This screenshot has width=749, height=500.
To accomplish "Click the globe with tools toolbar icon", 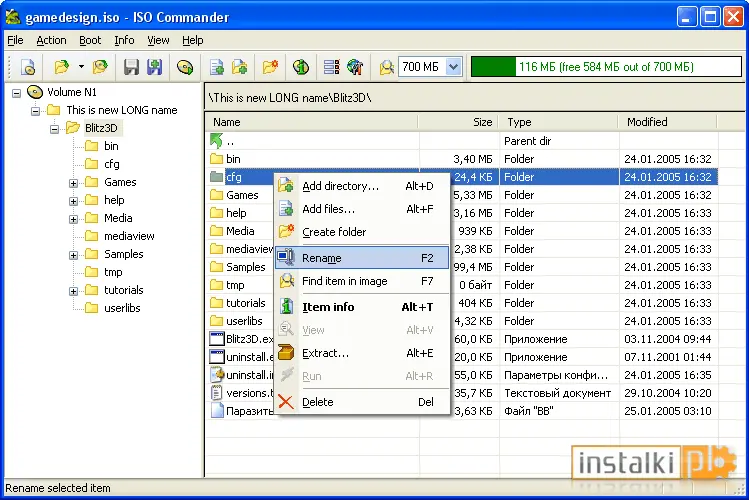I will [355, 67].
